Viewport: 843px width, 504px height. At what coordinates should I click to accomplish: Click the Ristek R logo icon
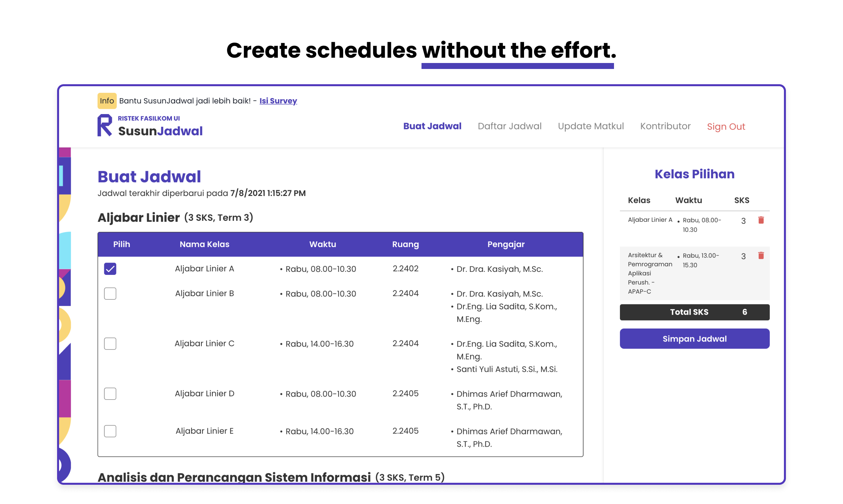click(105, 125)
